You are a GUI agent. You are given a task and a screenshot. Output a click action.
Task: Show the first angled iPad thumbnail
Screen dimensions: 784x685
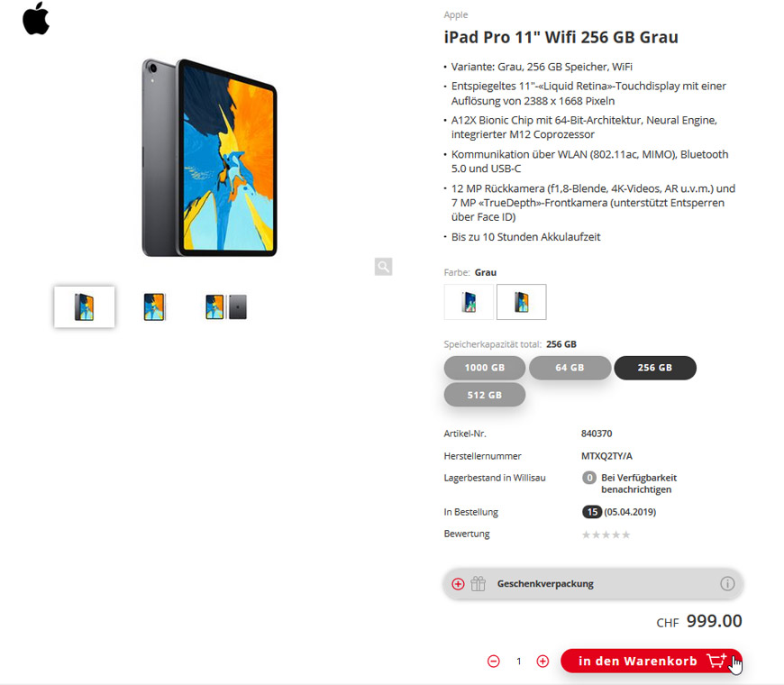(x=84, y=306)
